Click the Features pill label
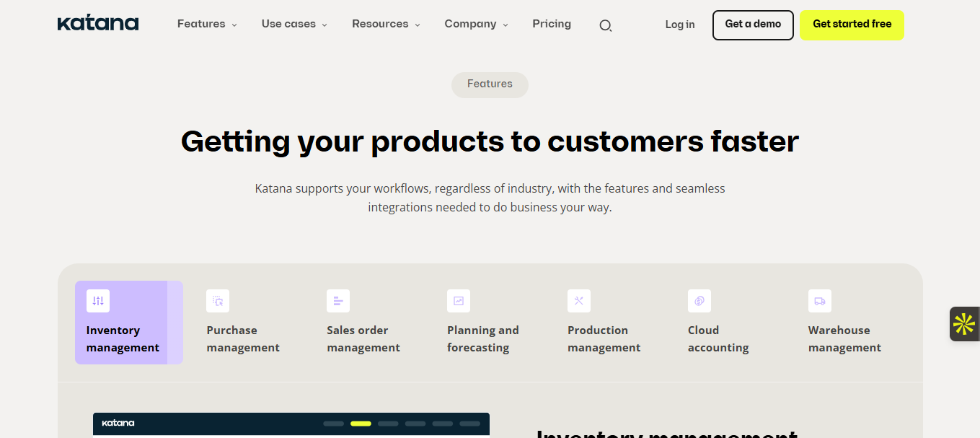This screenshot has height=438, width=980. tap(490, 84)
